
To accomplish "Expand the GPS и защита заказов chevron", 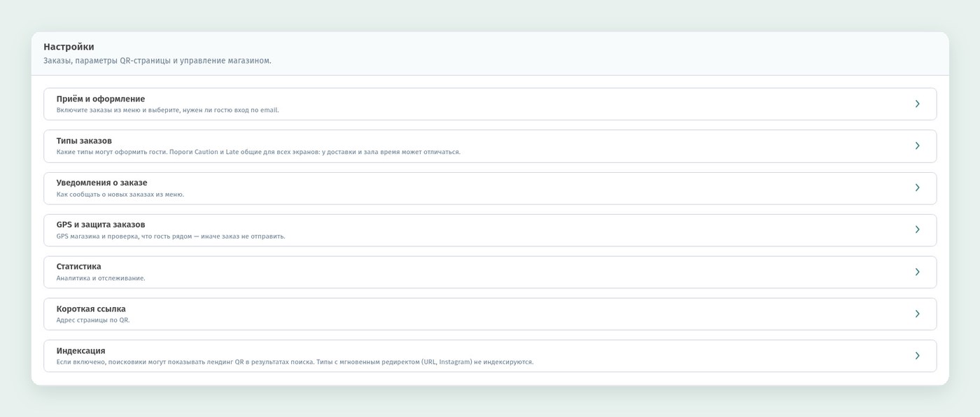I will 917,229.
